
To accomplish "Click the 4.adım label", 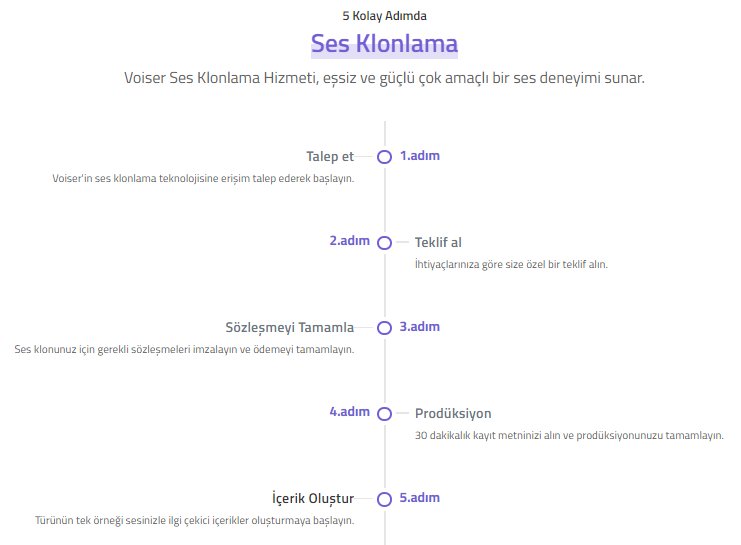I will pyautogui.click(x=350, y=412).
